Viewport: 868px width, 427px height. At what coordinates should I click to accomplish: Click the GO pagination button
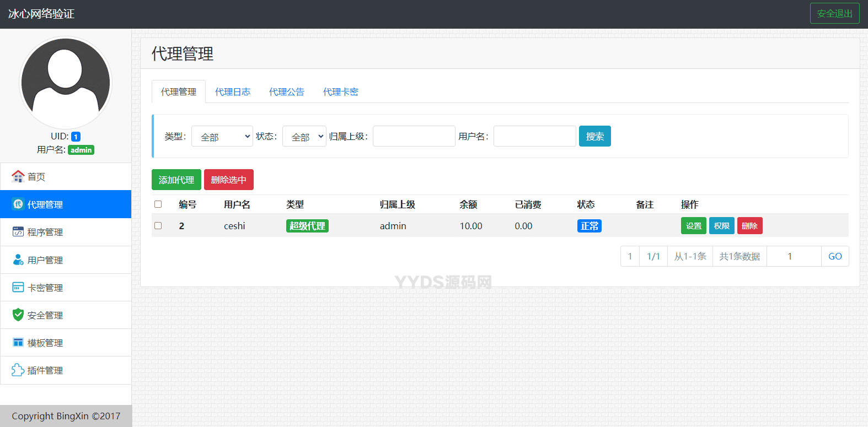pos(835,256)
